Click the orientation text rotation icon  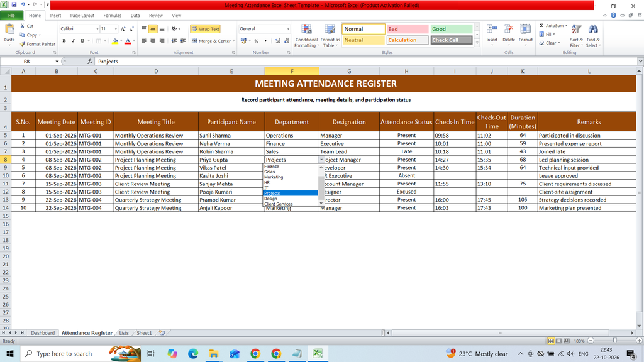(x=175, y=29)
